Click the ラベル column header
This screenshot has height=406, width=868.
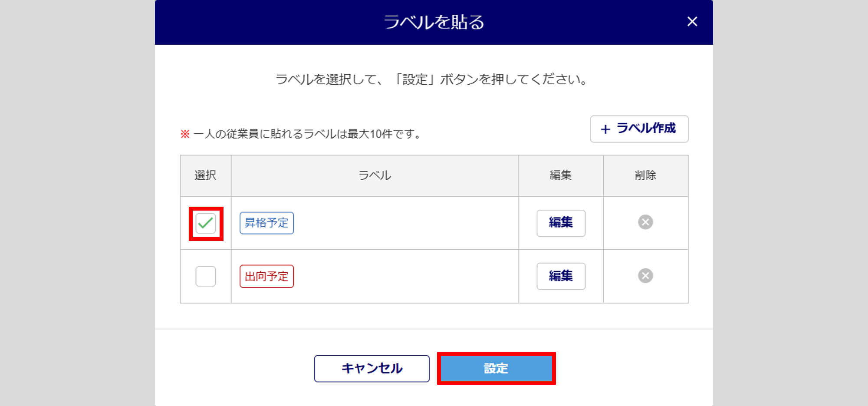point(375,175)
